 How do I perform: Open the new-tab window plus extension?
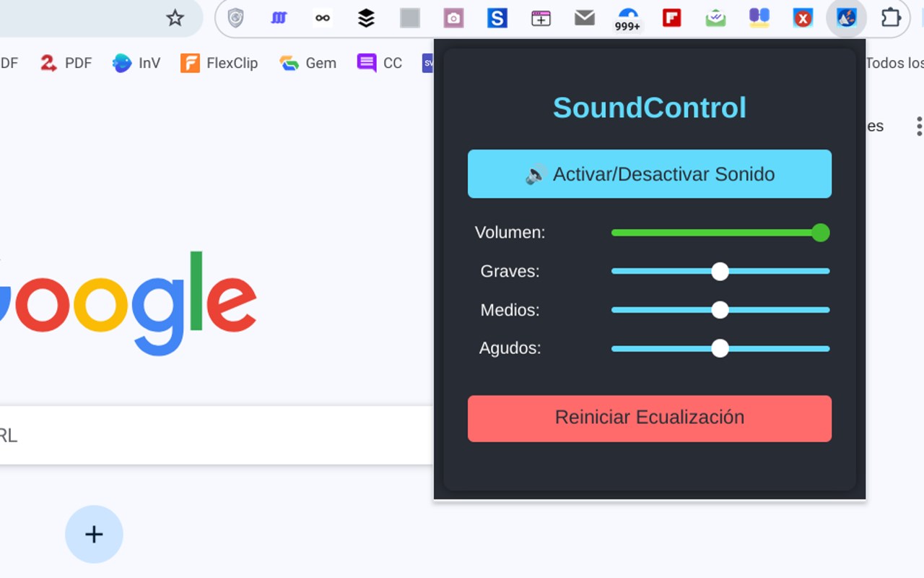(541, 18)
